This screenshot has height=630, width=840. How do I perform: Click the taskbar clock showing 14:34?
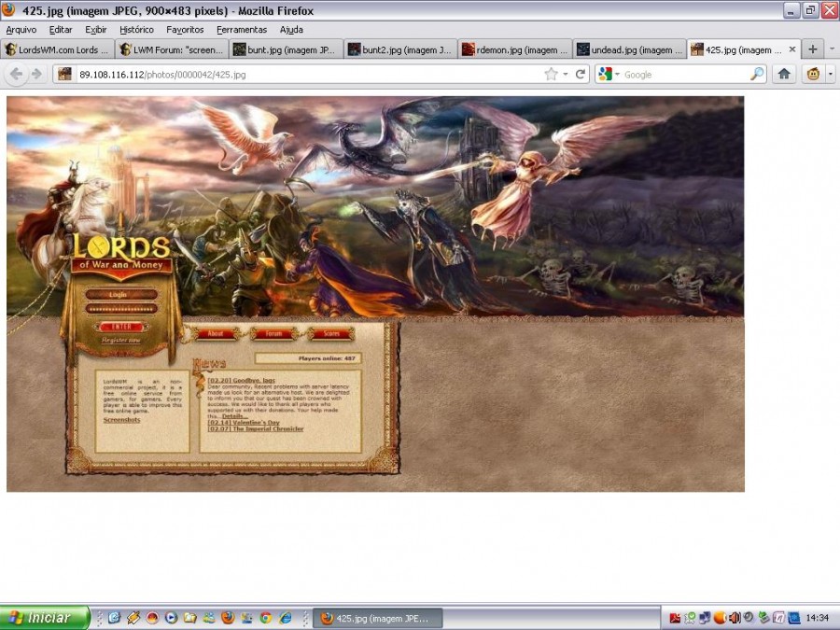[x=817, y=618]
